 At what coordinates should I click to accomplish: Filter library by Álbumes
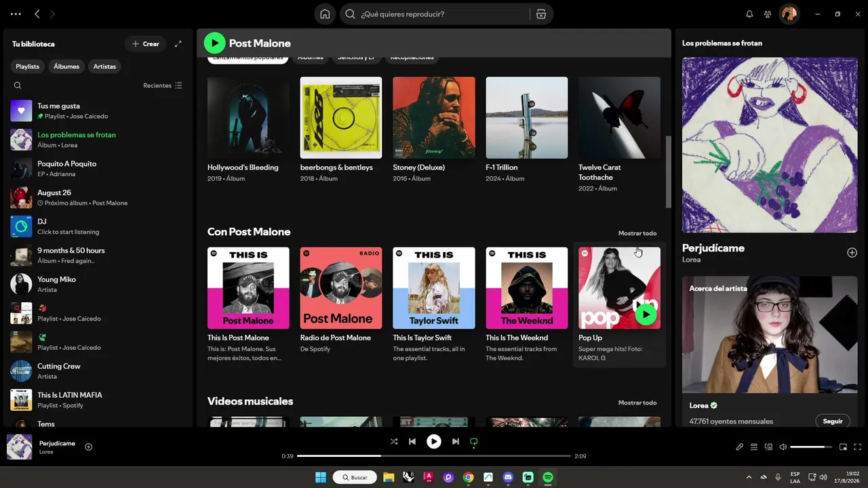[x=66, y=66]
